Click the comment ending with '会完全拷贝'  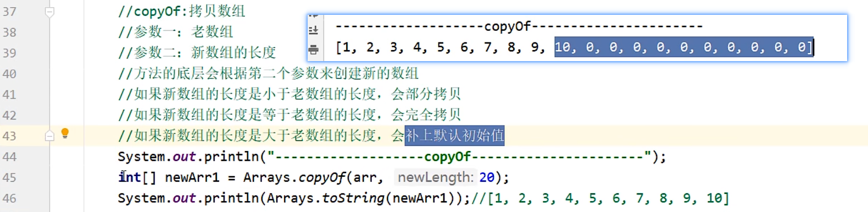click(290, 115)
